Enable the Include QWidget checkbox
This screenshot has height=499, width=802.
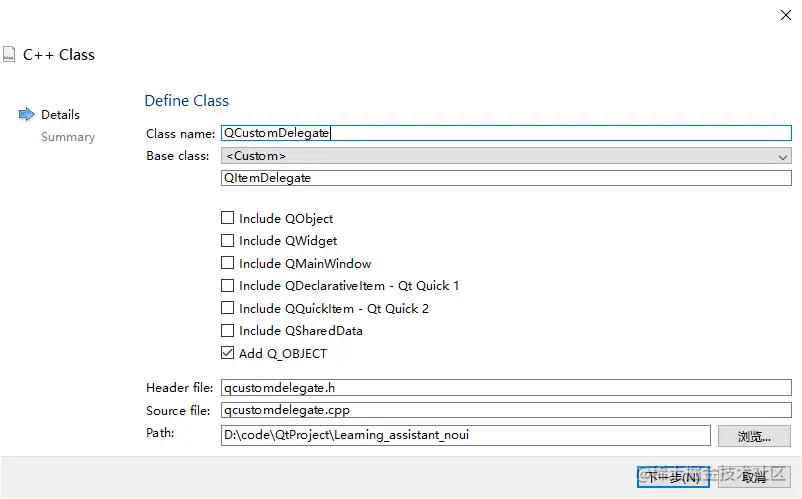point(228,240)
